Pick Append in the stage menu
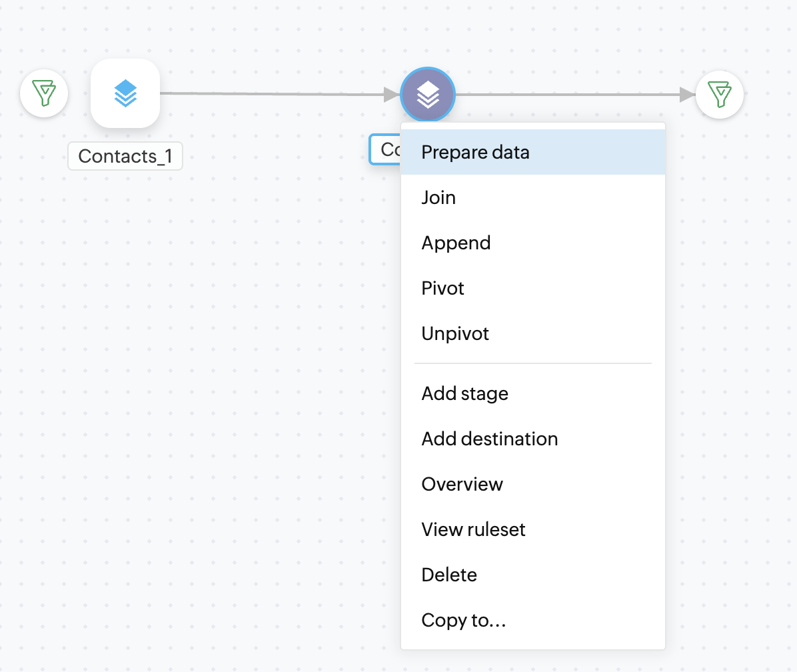 [456, 243]
